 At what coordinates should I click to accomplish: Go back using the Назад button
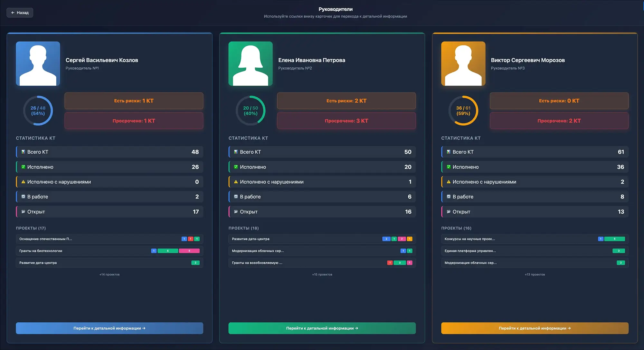[x=20, y=13]
